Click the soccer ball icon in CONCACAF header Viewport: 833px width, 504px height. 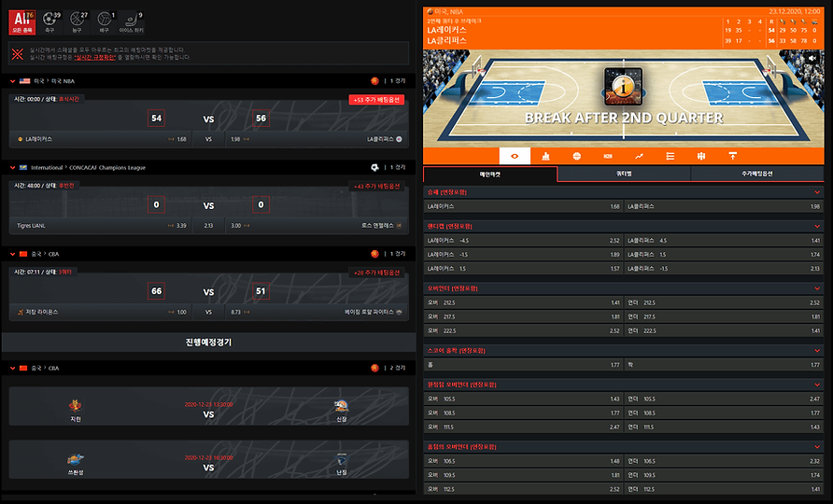pyautogui.click(x=374, y=167)
